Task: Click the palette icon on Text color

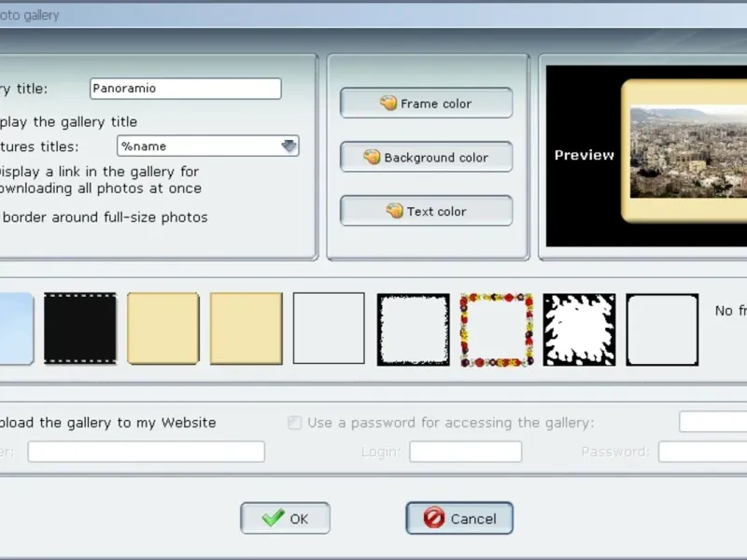Action: pyautogui.click(x=394, y=210)
